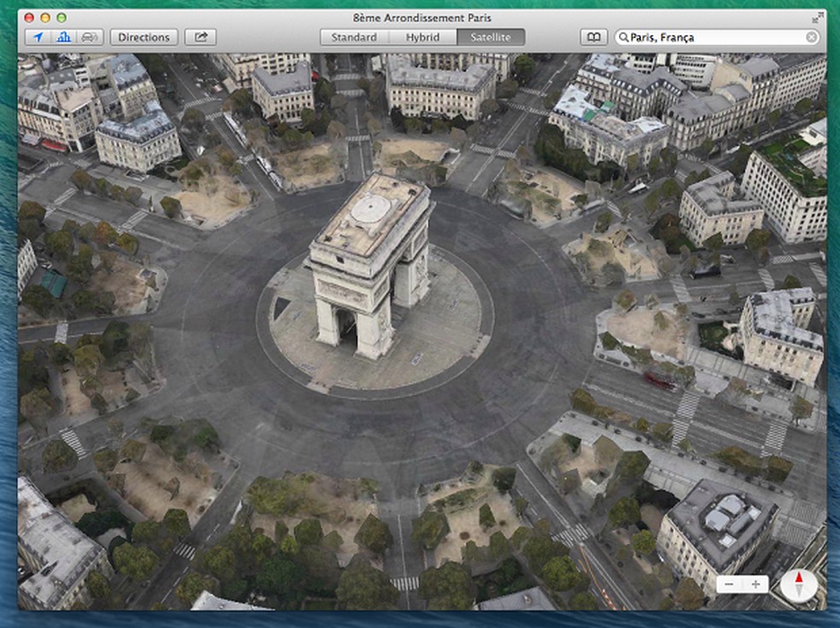
Task: Zoom out with the minus stepper
Action: pyautogui.click(x=730, y=585)
